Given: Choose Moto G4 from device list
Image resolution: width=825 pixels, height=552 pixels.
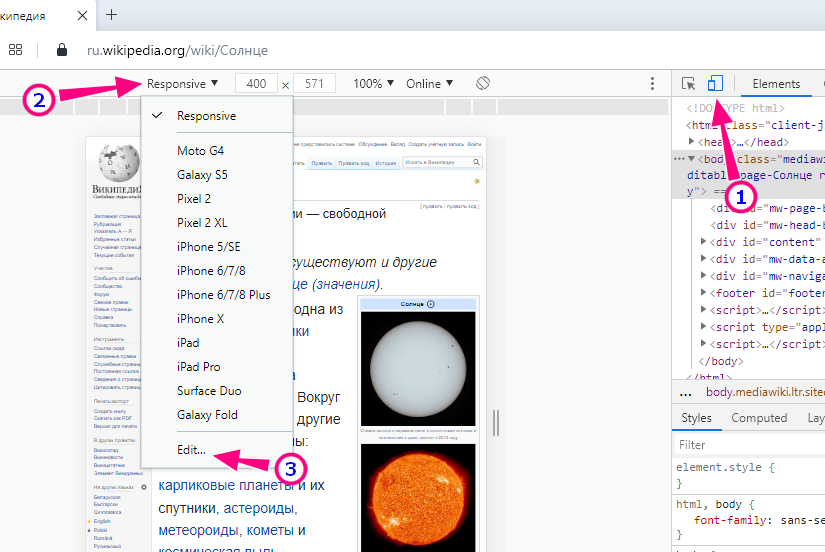Looking at the screenshot, I should click(217, 150).
